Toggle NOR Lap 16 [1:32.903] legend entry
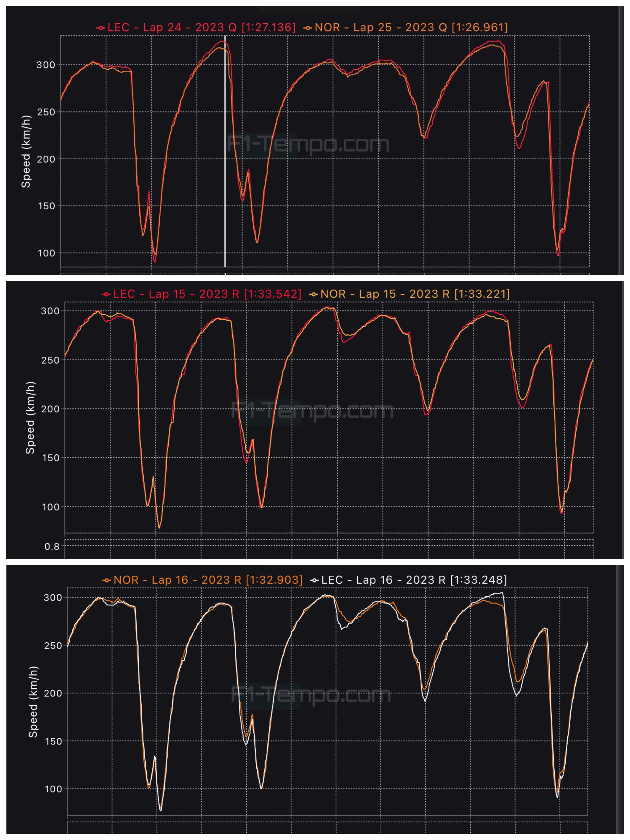 click(x=208, y=580)
